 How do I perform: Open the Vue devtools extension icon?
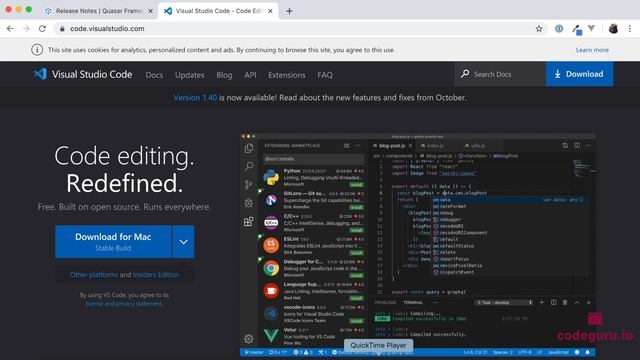tap(591, 28)
